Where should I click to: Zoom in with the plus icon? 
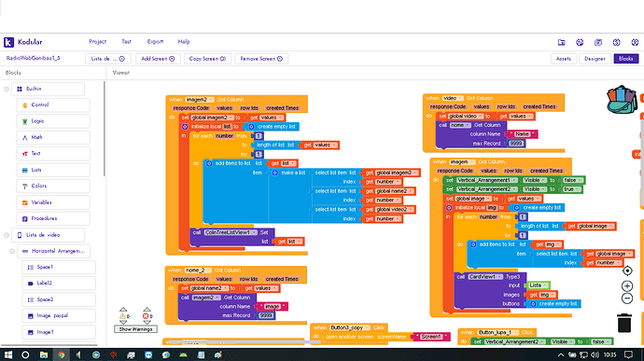pos(627,285)
